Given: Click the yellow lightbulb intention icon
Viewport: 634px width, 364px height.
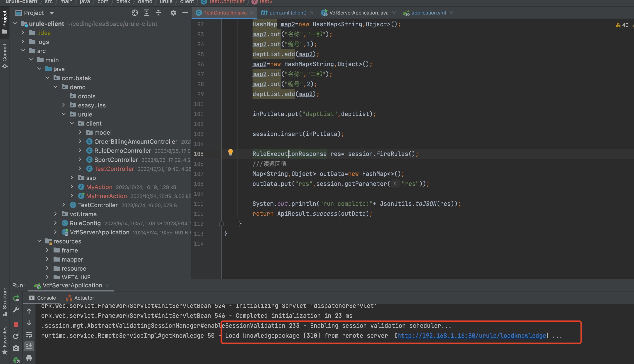Looking at the screenshot, I should [x=230, y=152].
